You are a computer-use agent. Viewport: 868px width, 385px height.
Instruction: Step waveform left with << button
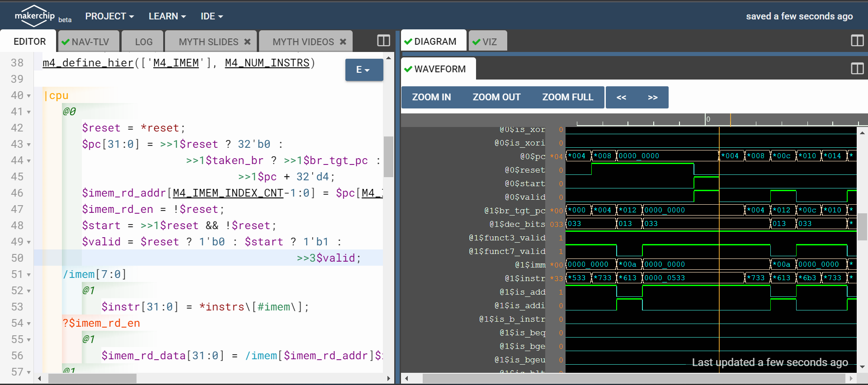pyautogui.click(x=621, y=97)
